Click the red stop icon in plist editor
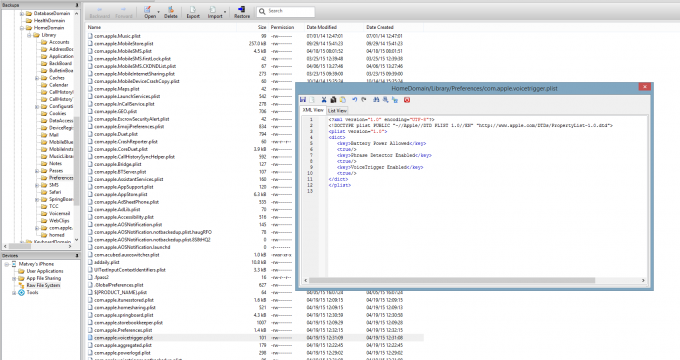The height and width of the screenshot is (360, 680). tap(407, 100)
